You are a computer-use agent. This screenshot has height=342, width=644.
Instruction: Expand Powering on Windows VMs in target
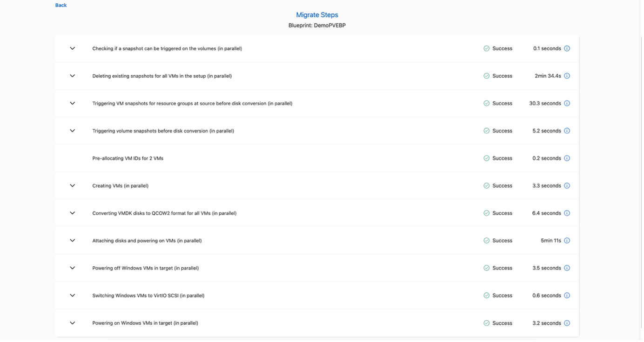[73, 323]
